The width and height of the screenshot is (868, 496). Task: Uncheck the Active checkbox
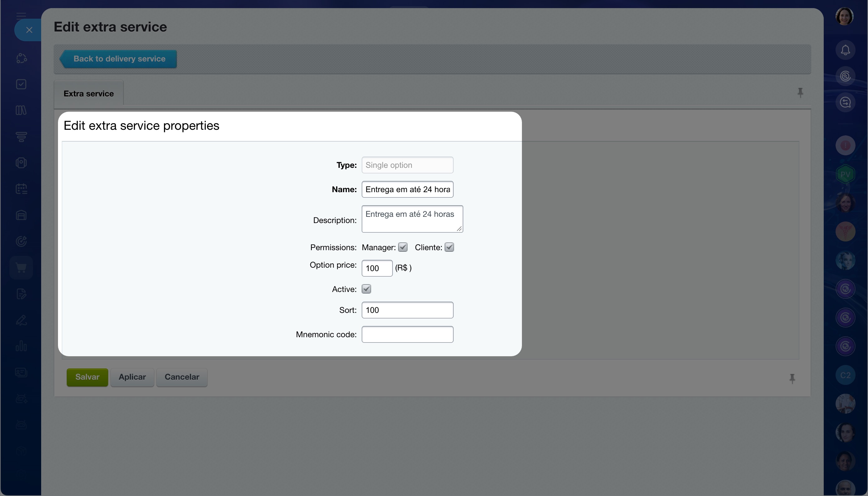pos(366,289)
